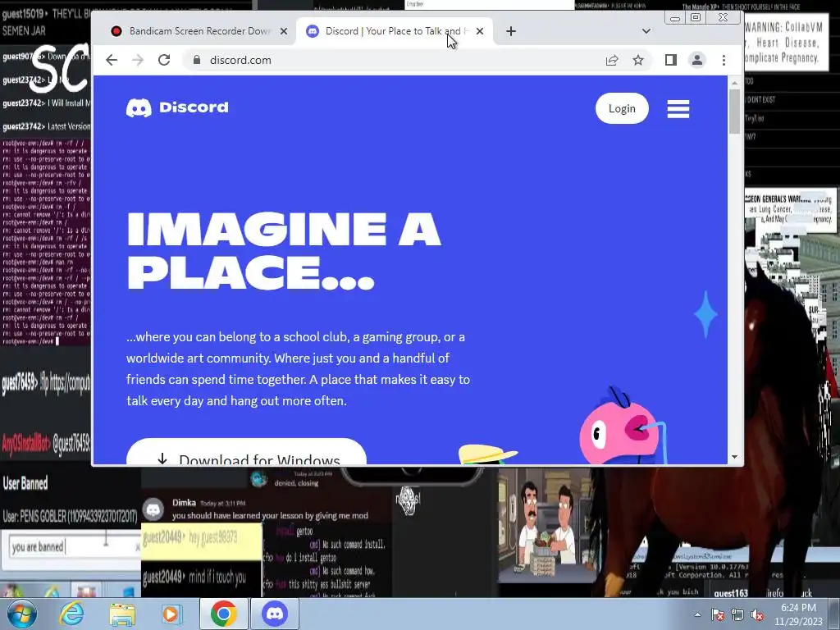Viewport: 840px width, 630px height.
Task: Open the Discord hamburger menu
Action: pyautogui.click(x=678, y=109)
